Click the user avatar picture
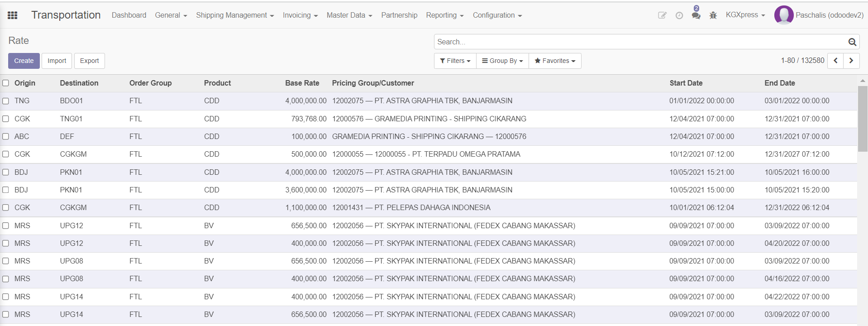 click(784, 15)
